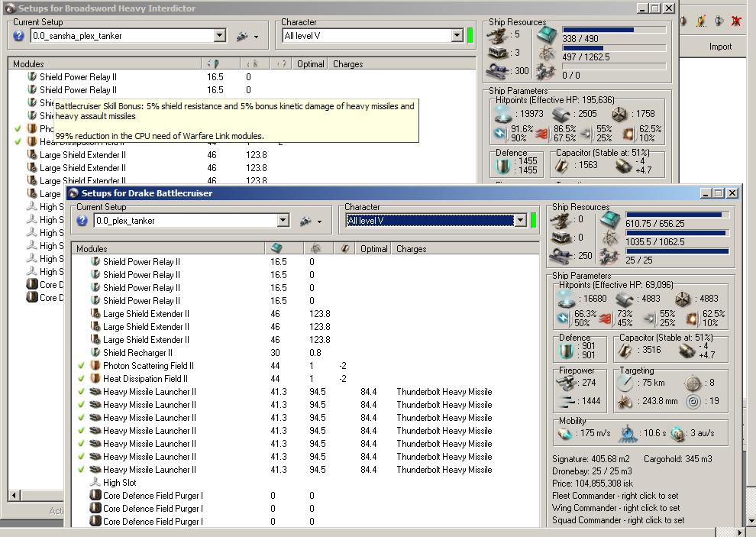This screenshot has width=756, height=537.
Task: Click the Drake shield hitpoints icon
Action: 566,299
